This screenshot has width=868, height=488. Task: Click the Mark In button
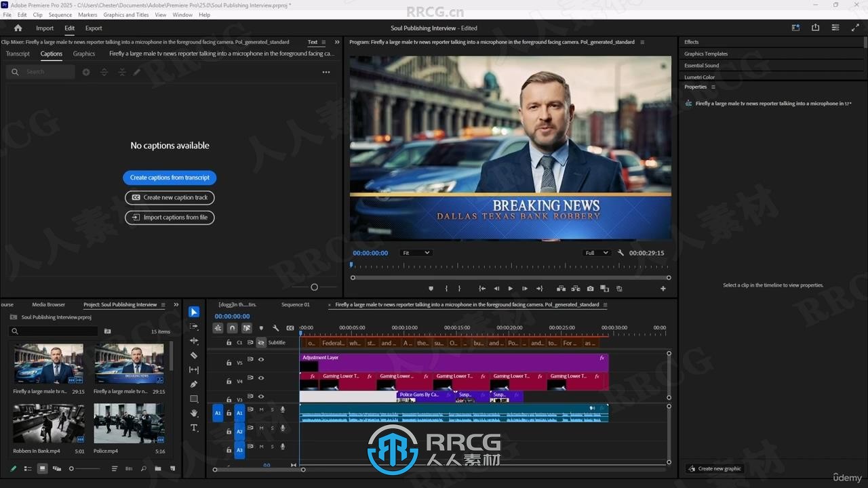446,289
